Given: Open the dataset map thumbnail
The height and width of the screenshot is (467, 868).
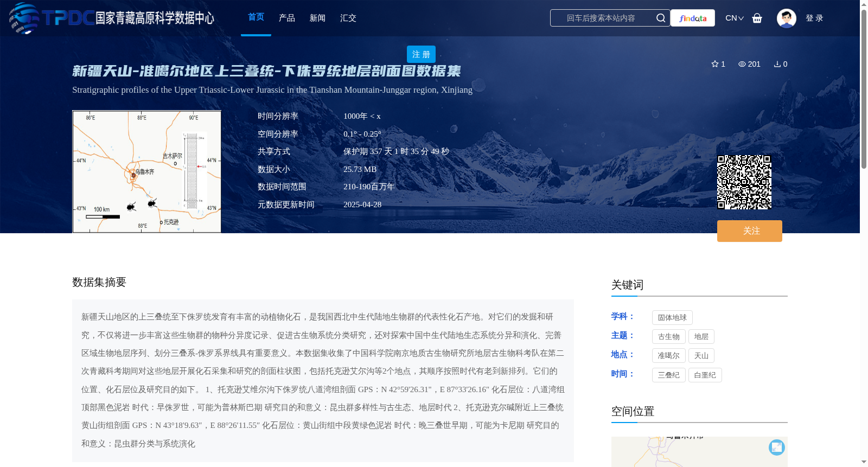Looking at the screenshot, I should pyautogui.click(x=147, y=171).
